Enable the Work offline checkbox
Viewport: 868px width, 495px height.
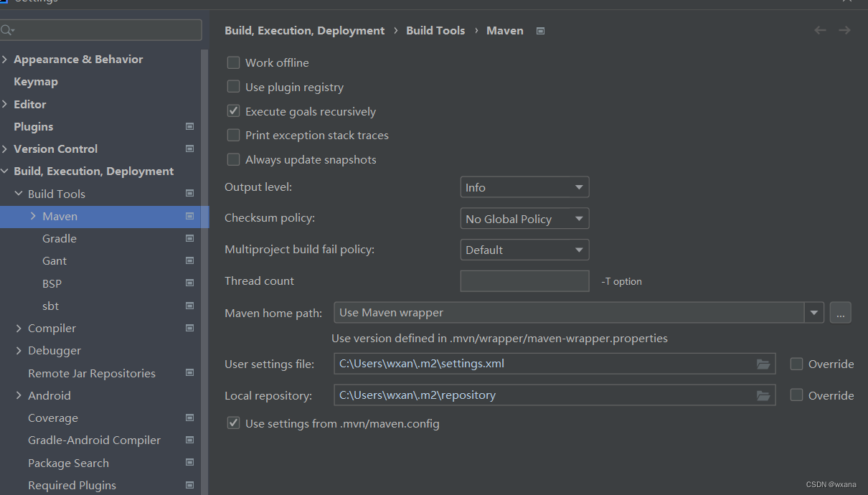point(233,62)
